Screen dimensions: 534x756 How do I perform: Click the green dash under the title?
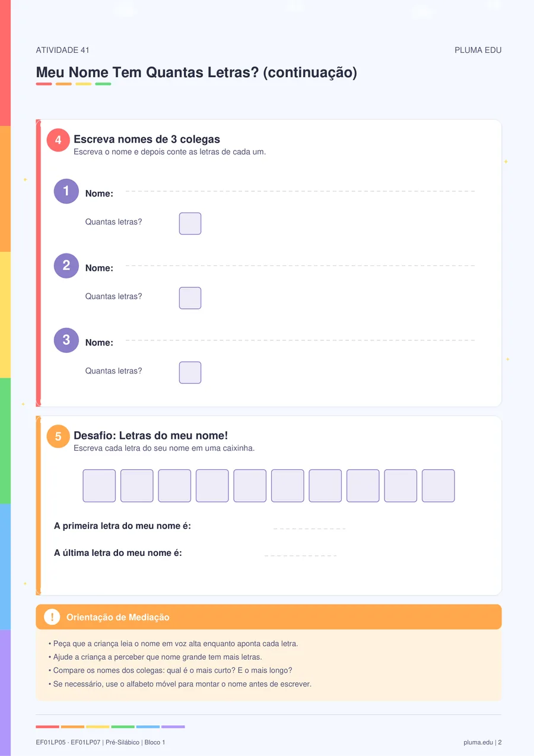tap(103, 84)
